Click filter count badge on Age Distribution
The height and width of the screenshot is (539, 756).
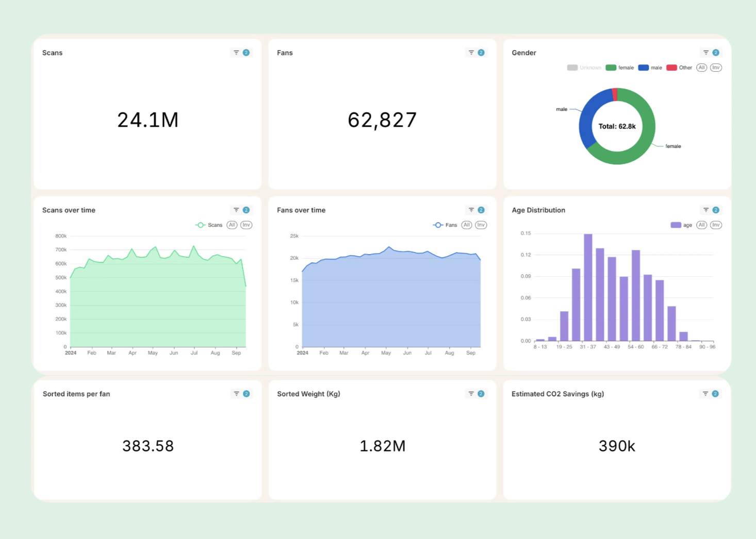716,210
